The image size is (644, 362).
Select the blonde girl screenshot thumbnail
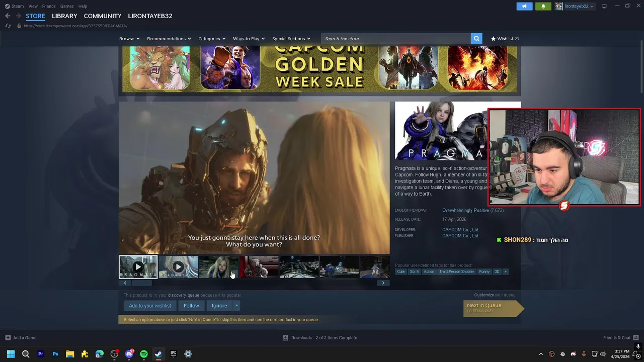[x=218, y=267]
